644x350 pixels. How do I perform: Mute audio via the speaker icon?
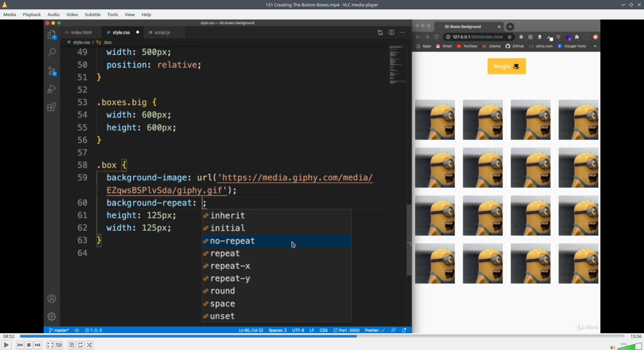(x=612, y=347)
